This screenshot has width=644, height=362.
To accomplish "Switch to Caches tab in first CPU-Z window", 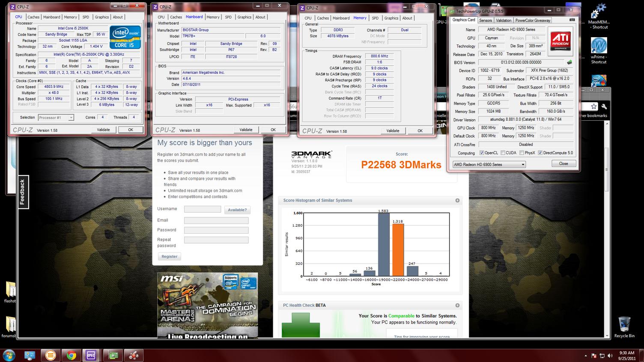I will point(33,17).
